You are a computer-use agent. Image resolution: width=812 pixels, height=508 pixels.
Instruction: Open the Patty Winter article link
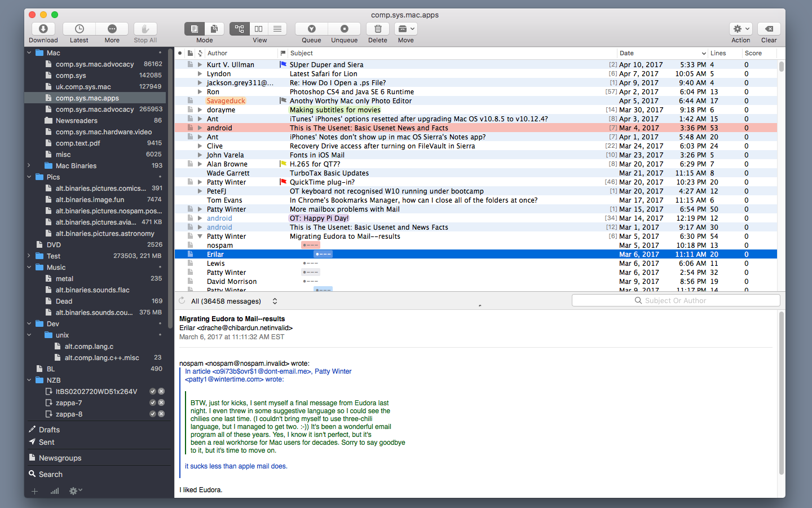point(333,371)
